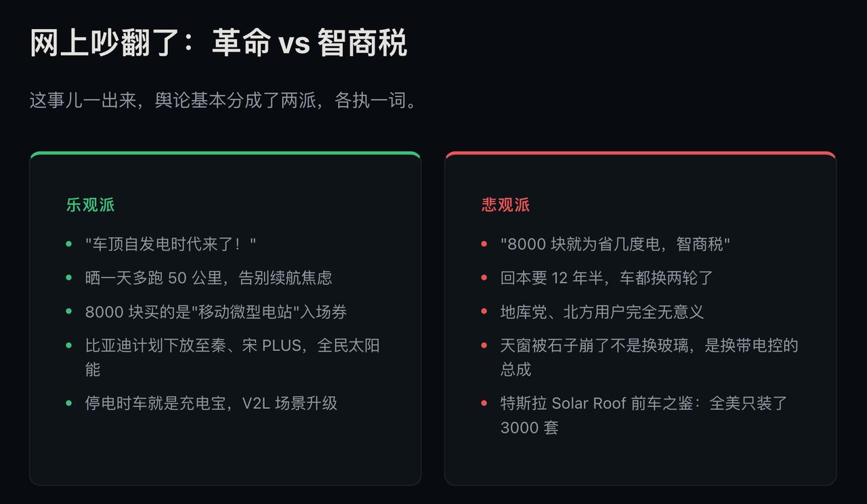
Task: Click the green bullet beside 停电时车就是充电宝
Action: (x=68, y=402)
